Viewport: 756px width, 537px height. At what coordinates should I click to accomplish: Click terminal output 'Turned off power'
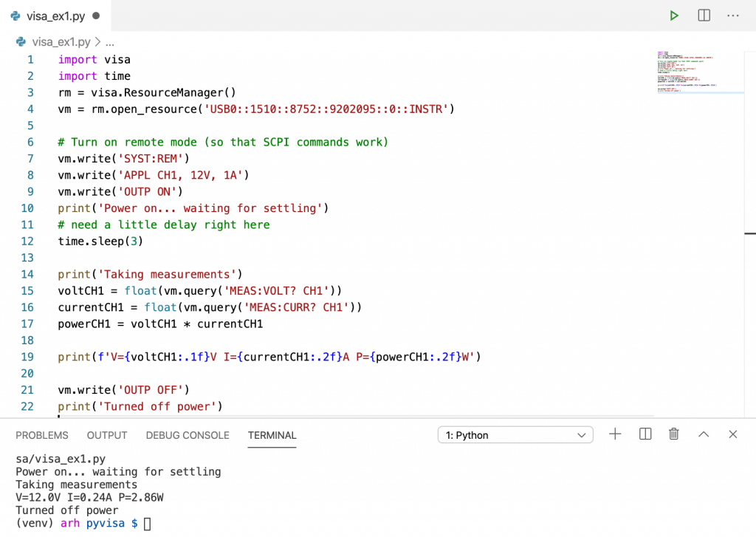[x=66, y=510]
